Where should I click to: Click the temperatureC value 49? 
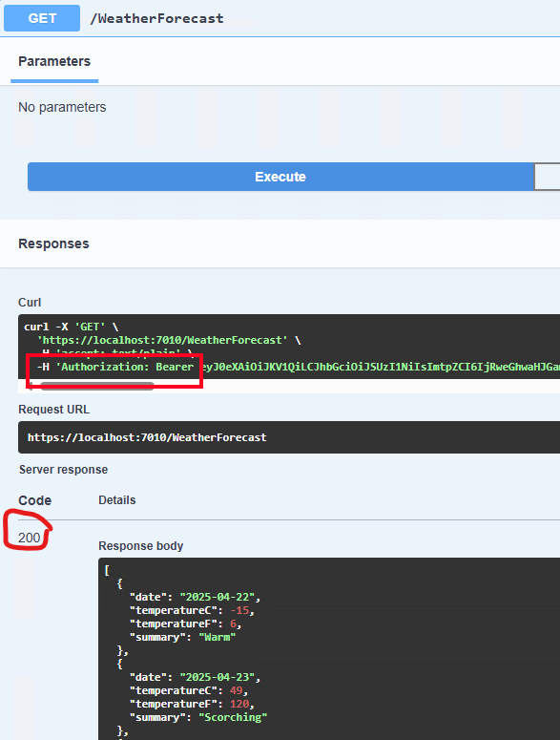[x=237, y=690]
